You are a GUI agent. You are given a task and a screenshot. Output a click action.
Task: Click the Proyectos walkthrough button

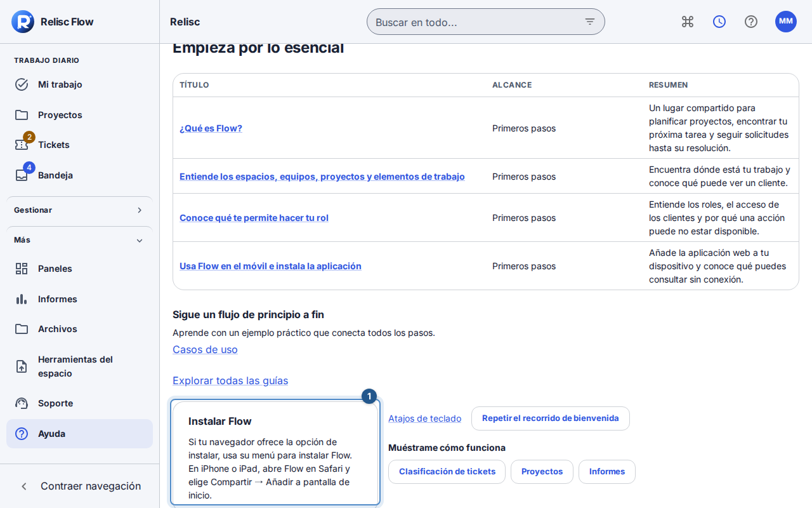542,472
